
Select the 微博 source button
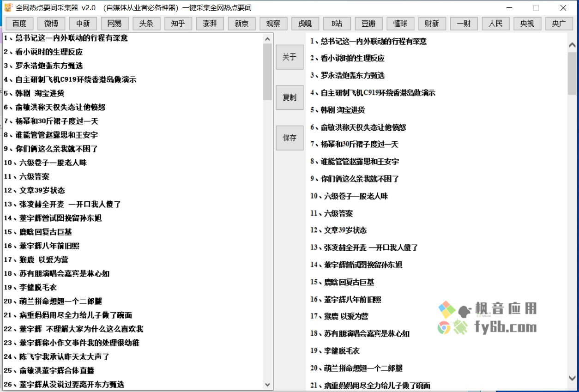(51, 24)
